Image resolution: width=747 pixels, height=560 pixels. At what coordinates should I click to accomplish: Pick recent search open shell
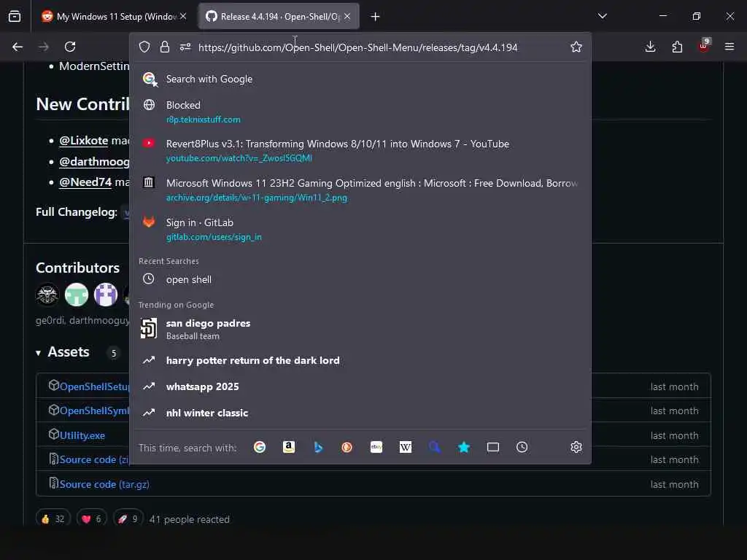360,279
